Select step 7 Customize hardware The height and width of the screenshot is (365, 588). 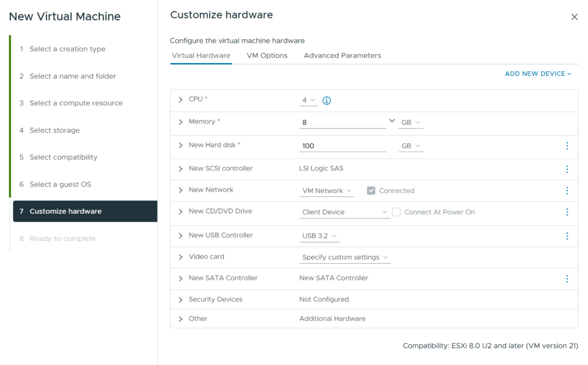tap(85, 212)
